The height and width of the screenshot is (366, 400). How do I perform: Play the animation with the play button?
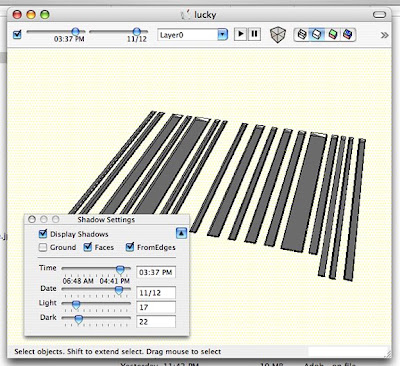click(240, 34)
